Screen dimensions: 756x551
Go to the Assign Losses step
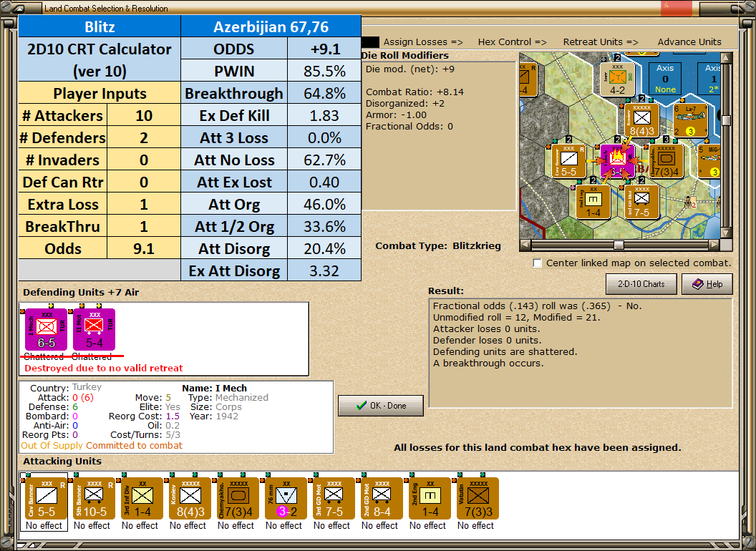(423, 42)
